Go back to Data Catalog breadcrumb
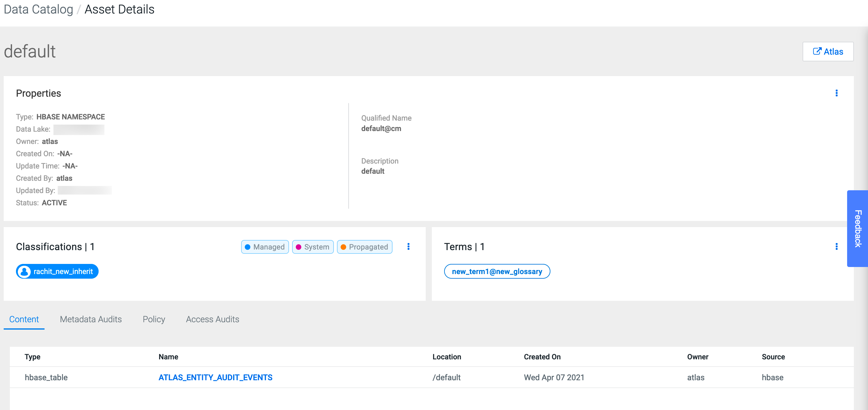Image resolution: width=868 pixels, height=410 pixels. pos(38,10)
